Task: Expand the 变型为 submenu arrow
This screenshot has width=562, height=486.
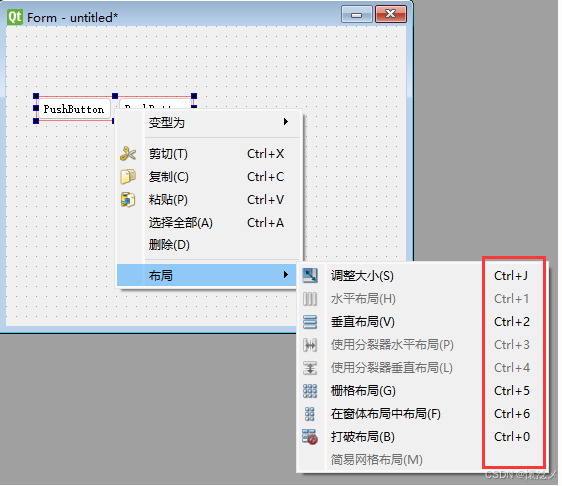Action: (x=286, y=122)
